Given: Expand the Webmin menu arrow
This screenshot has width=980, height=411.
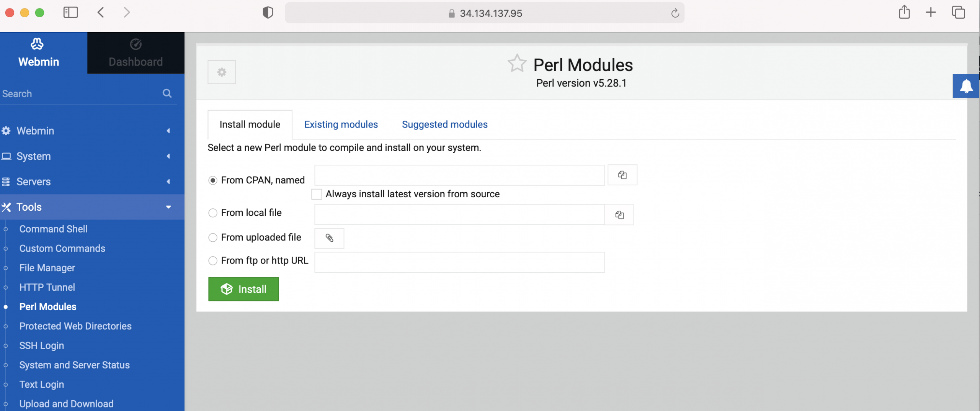Looking at the screenshot, I should [x=168, y=131].
